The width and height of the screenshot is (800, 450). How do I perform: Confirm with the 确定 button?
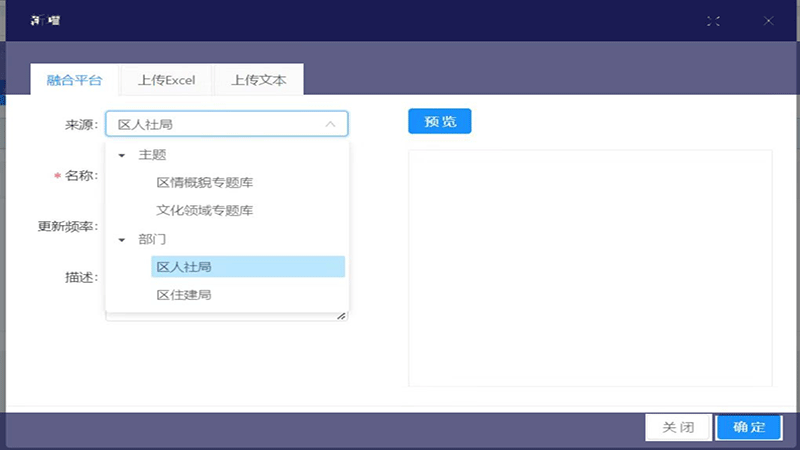click(749, 427)
